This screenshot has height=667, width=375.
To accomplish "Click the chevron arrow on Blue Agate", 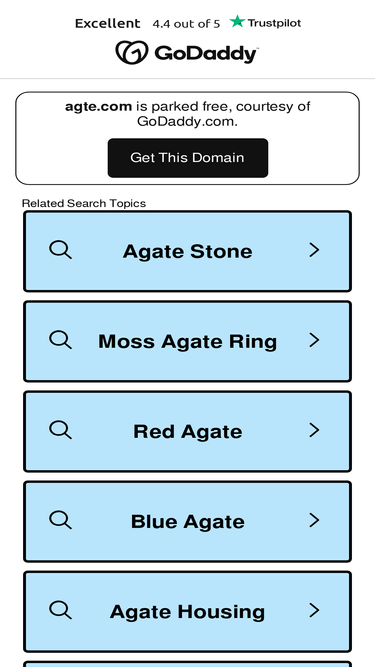I will pos(314,521).
